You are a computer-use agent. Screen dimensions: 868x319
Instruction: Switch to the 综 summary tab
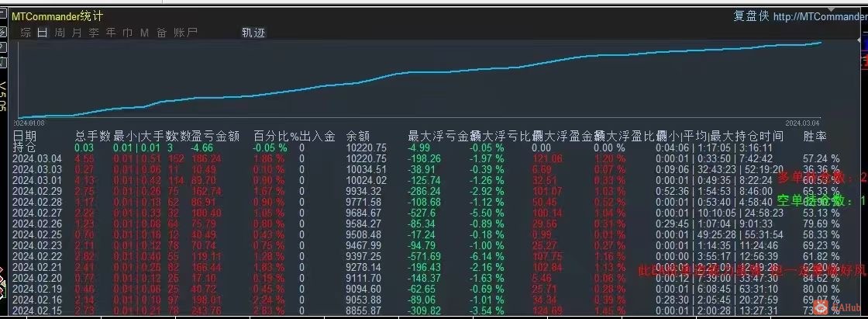[x=26, y=33]
